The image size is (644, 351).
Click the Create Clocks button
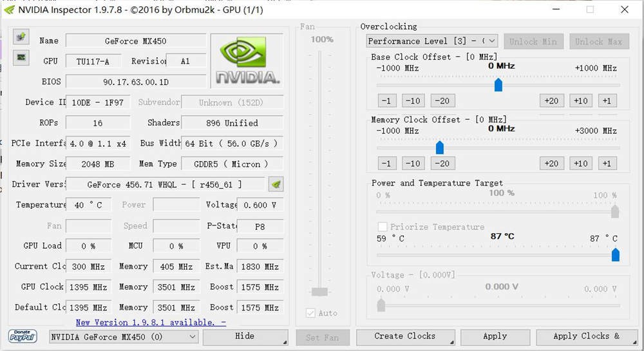[405, 337]
